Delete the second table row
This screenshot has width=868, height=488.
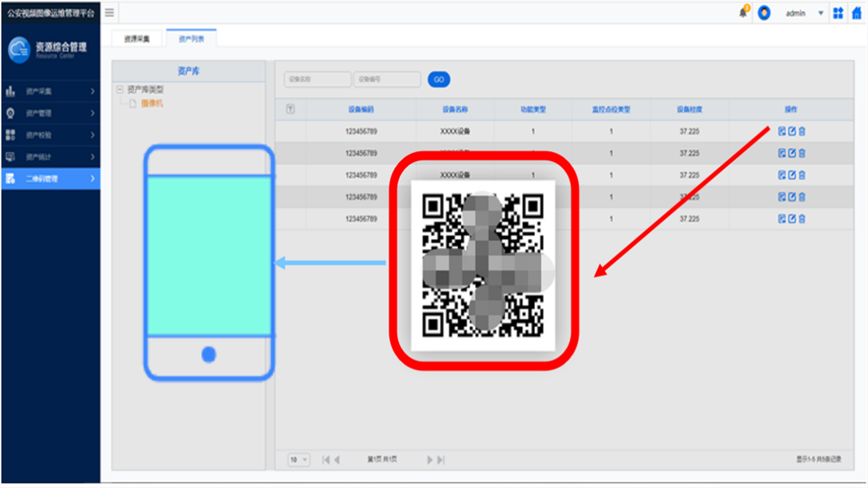coord(802,153)
